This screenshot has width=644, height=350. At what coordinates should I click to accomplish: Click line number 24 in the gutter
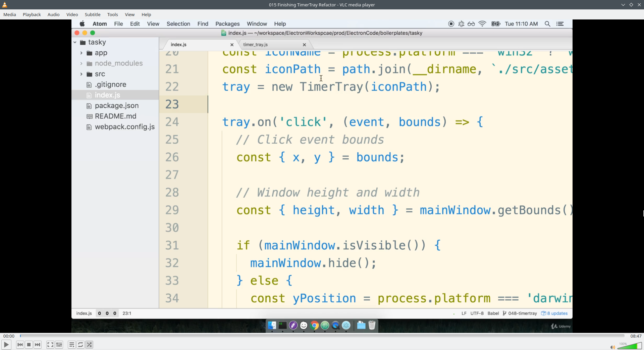tap(172, 122)
